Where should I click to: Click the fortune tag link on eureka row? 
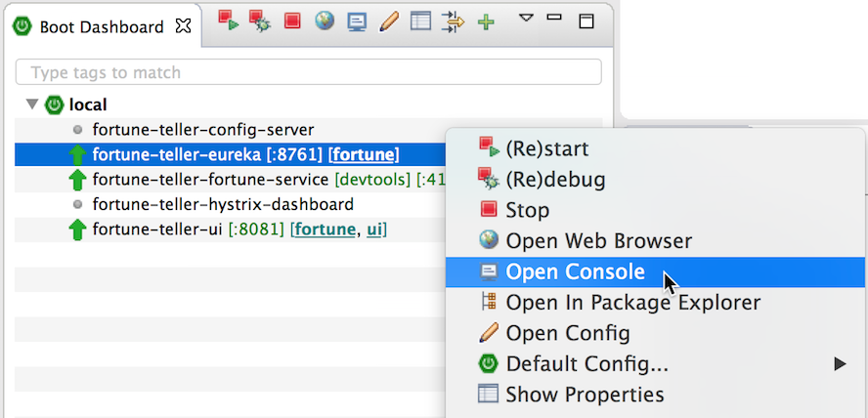pyautogui.click(x=364, y=155)
